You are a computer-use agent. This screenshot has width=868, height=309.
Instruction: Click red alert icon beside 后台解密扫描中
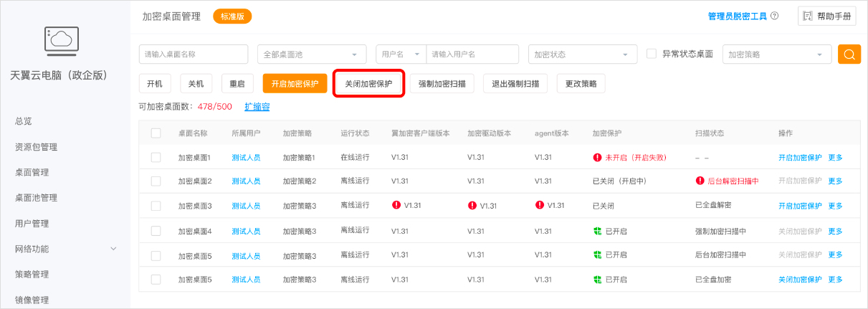click(700, 181)
